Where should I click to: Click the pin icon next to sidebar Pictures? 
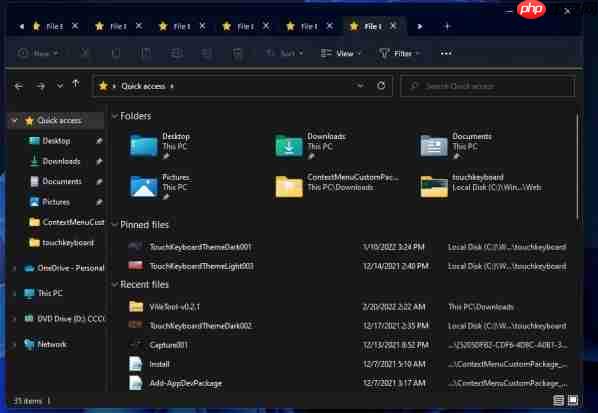[99, 202]
